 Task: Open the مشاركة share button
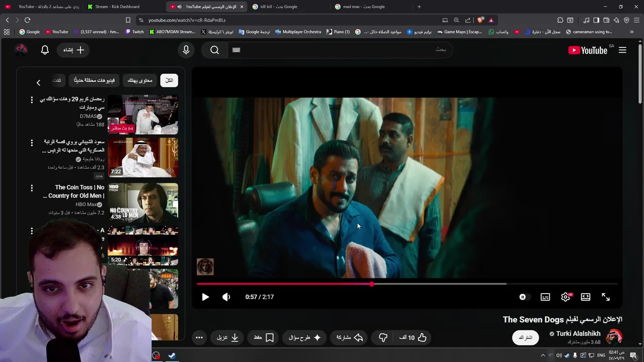pyautogui.click(x=350, y=338)
